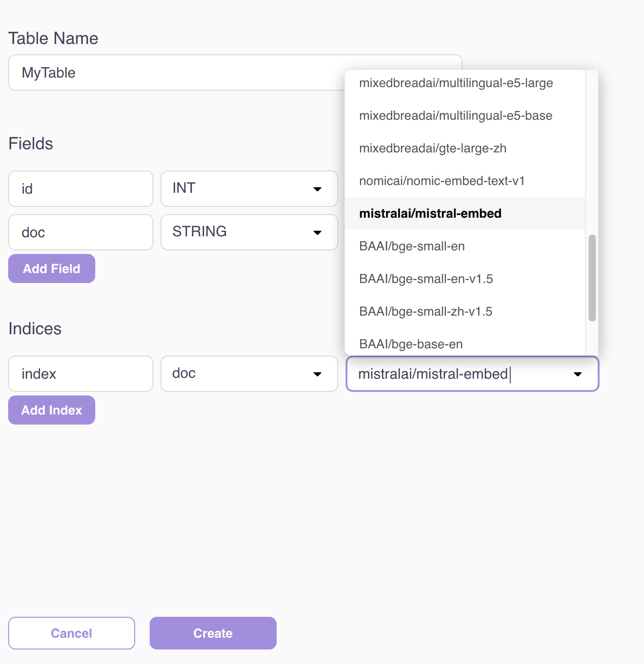Choose BAAI/bge-small-en model
This screenshot has width=644, height=664.
[x=412, y=246]
